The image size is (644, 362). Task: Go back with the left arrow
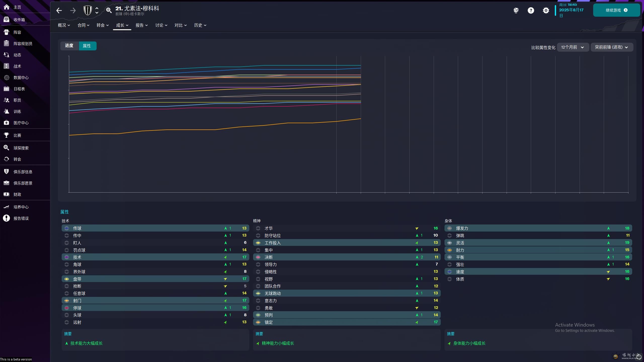click(59, 10)
